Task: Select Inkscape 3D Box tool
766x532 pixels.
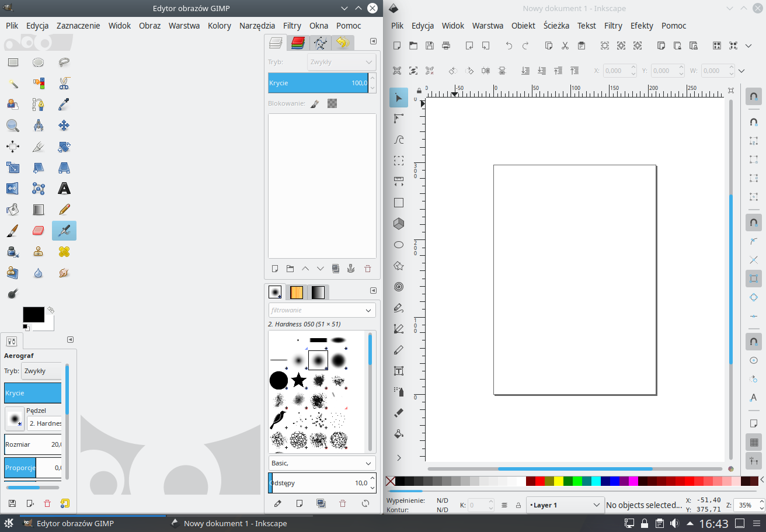Action: 399,224
